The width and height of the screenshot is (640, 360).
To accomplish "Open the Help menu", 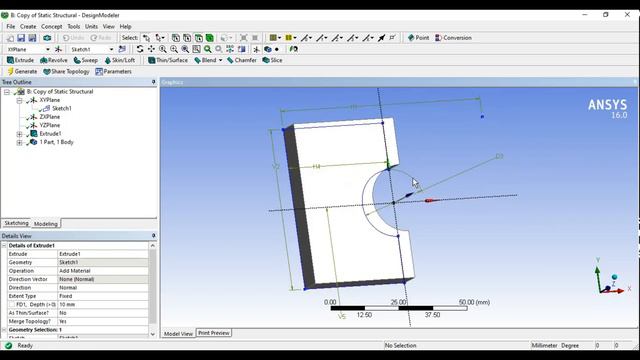I will pos(125,27).
